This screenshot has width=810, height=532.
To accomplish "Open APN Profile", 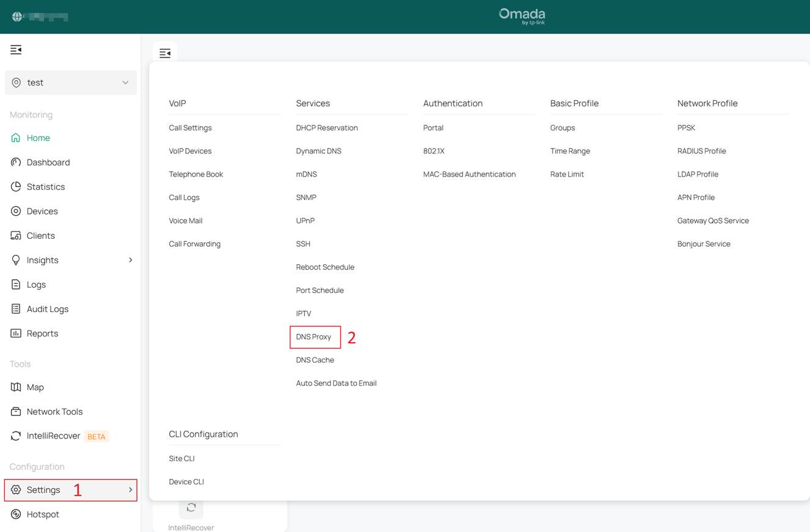I will (696, 197).
